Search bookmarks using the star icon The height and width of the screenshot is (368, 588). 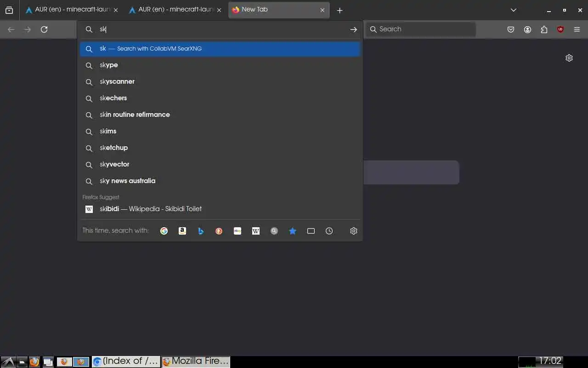(293, 231)
